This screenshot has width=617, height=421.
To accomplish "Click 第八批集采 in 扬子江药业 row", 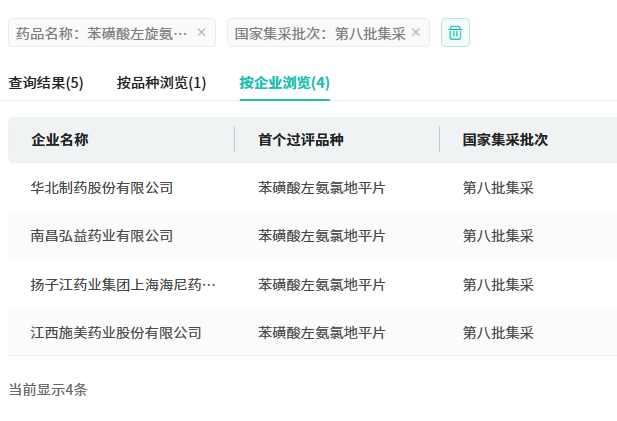I will (498, 284).
